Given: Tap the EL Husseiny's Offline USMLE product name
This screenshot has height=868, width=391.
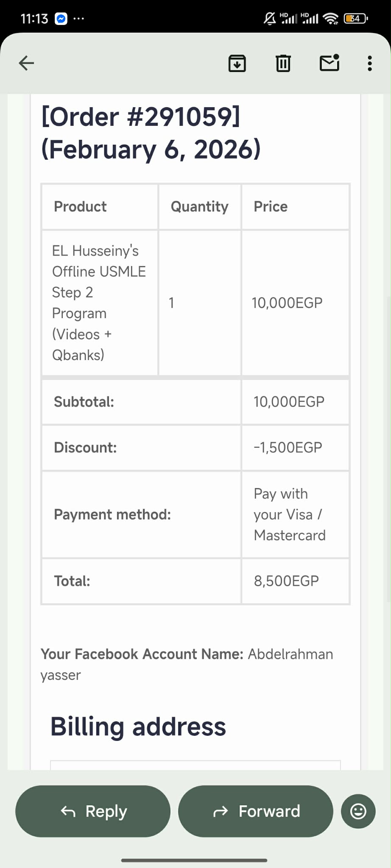Looking at the screenshot, I should pos(99,302).
